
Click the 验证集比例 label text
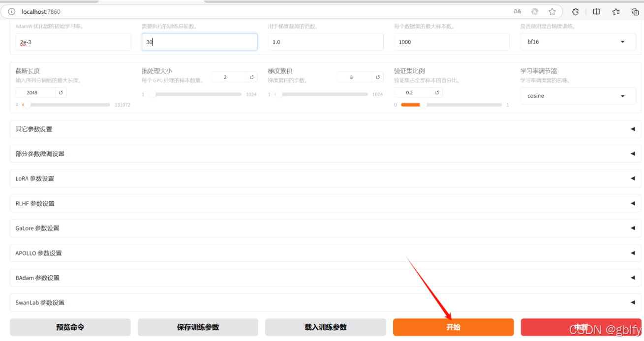pos(409,71)
